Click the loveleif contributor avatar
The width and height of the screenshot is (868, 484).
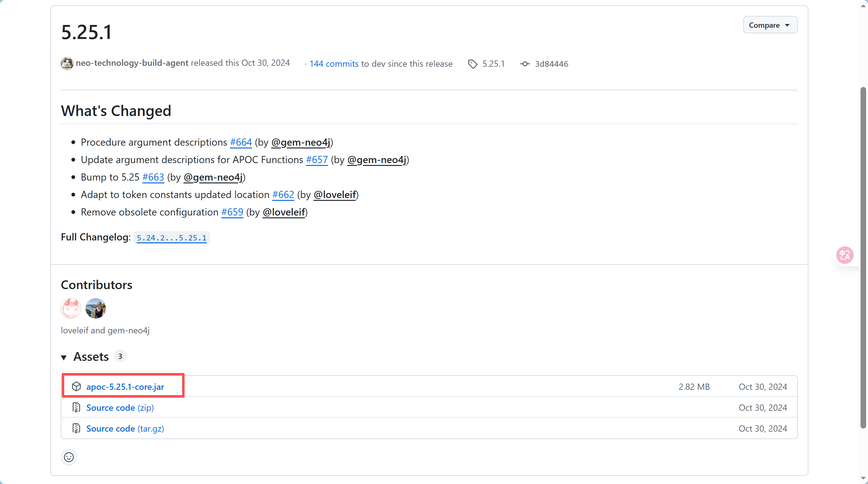point(71,308)
